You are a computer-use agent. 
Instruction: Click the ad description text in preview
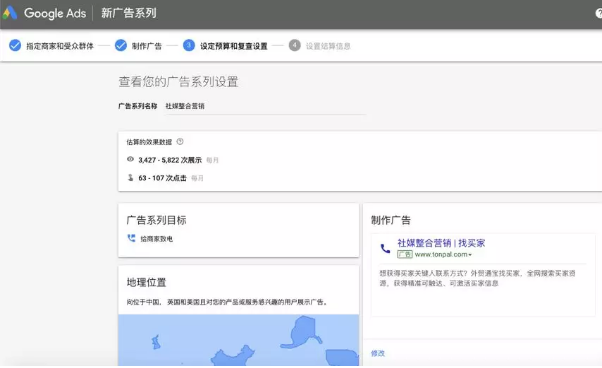[477, 278]
